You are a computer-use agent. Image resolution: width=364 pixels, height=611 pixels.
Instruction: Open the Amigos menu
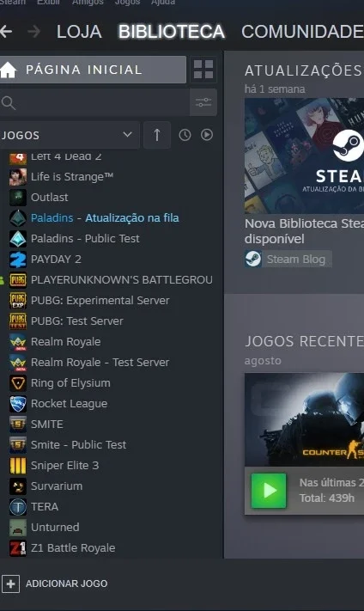pyautogui.click(x=88, y=3)
